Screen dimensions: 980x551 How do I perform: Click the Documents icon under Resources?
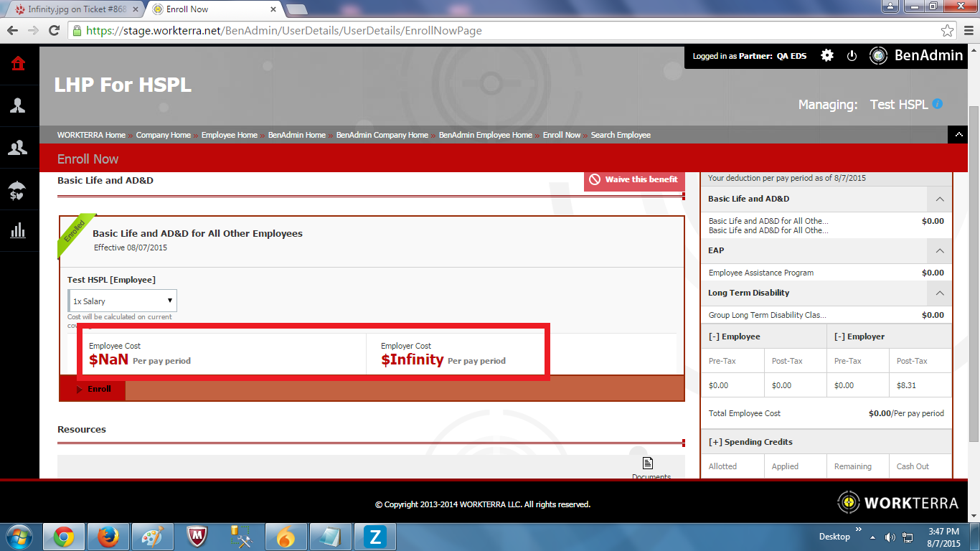click(x=648, y=463)
